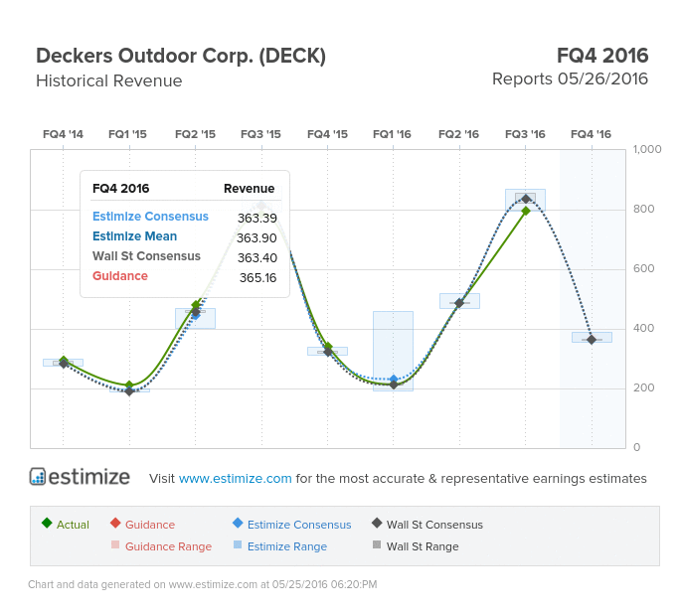The height and width of the screenshot is (616, 681).
Task: Click the FQ1 '16 Wall St Consensus gray point
Action: click(394, 385)
